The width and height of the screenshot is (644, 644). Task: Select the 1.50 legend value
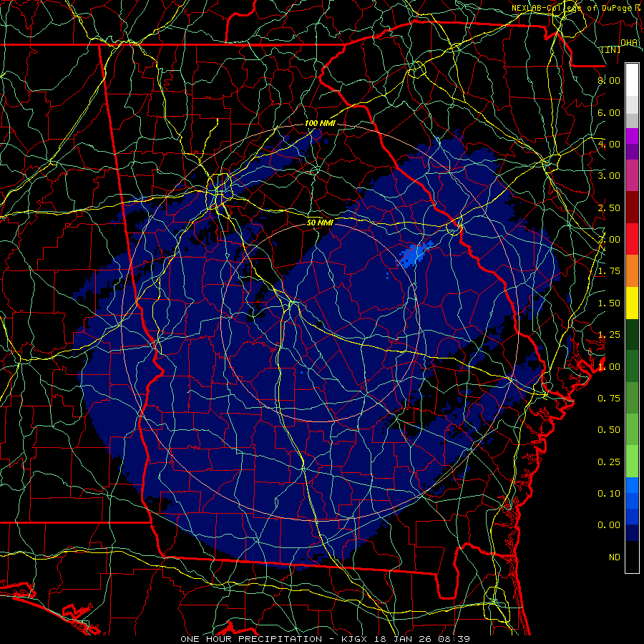tap(609, 303)
